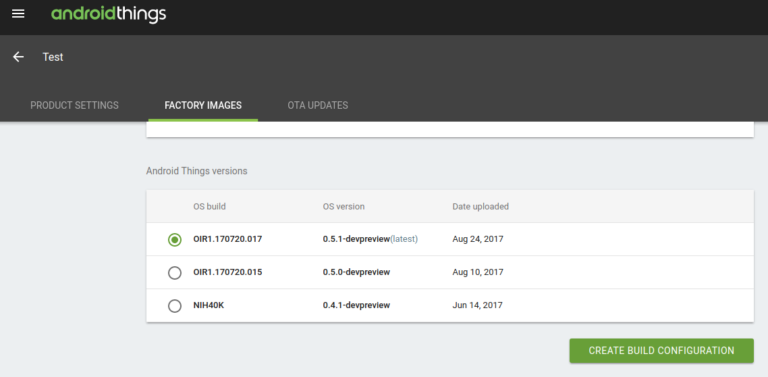Viewport: 768px width, 377px height.
Task: Click the Android Things versions heading
Action: [196, 171]
